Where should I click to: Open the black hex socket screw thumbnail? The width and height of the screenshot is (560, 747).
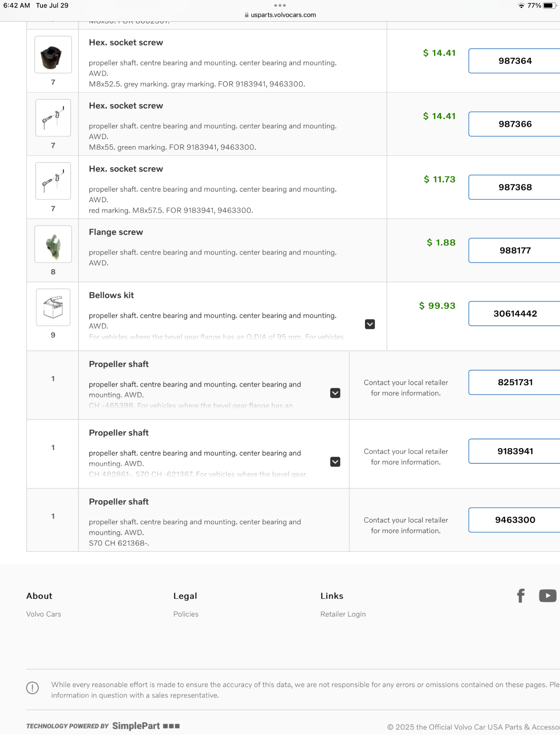[53, 55]
